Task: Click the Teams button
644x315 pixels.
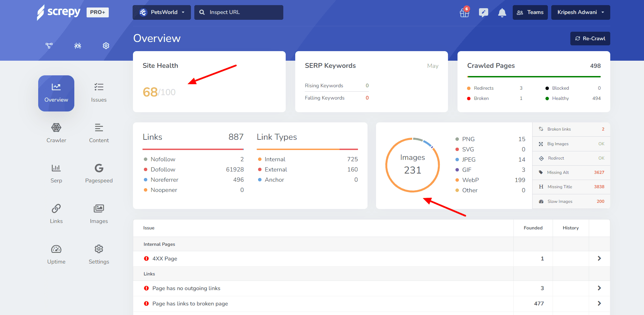Action: point(530,12)
